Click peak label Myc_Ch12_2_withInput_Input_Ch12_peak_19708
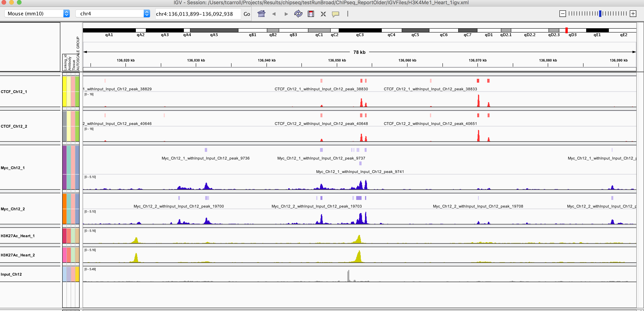The height and width of the screenshot is (311, 644). 478,206
